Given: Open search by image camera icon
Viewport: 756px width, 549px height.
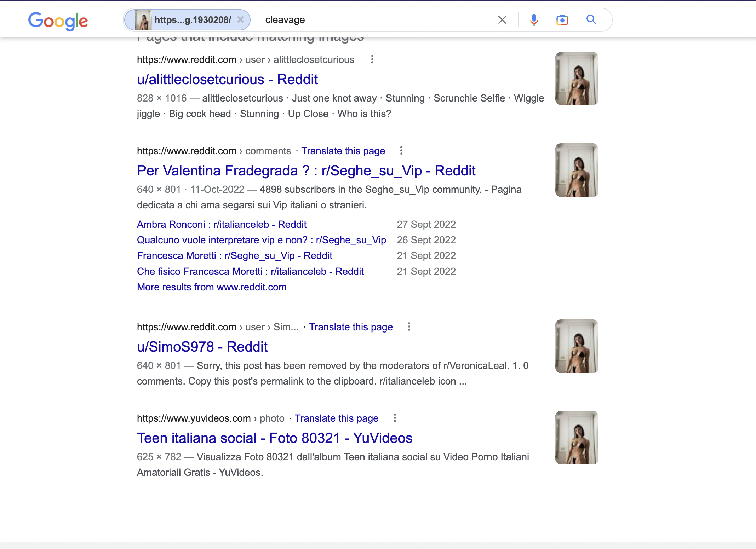Looking at the screenshot, I should (x=562, y=20).
